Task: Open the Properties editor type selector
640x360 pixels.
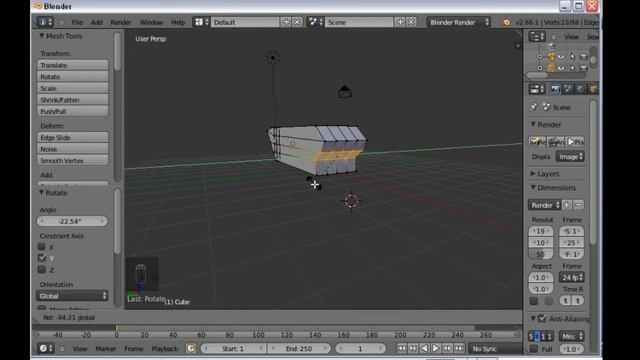Action: point(537,89)
